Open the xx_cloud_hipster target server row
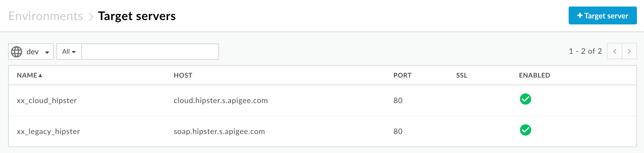This screenshot has height=153, width=644. (323, 100)
